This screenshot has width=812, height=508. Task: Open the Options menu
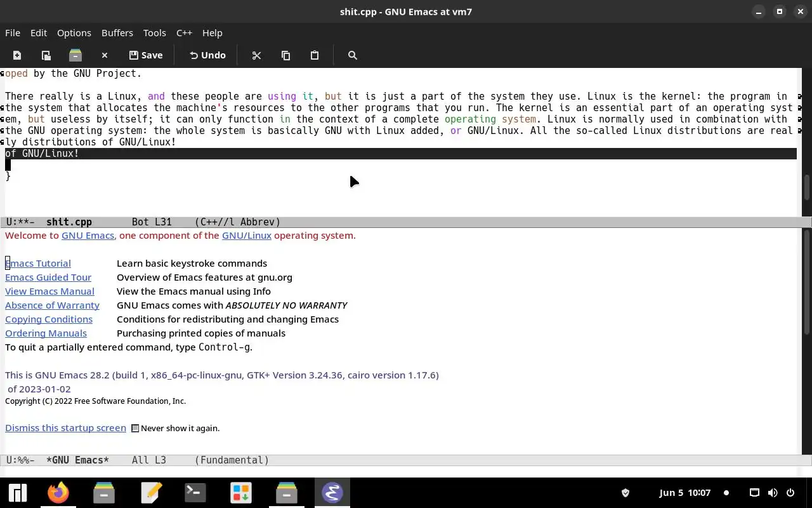(x=74, y=32)
